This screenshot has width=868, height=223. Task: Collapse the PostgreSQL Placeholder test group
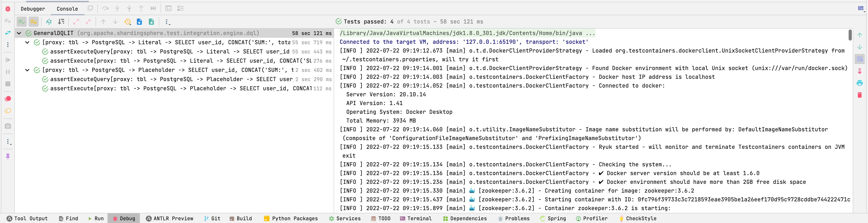27,70
